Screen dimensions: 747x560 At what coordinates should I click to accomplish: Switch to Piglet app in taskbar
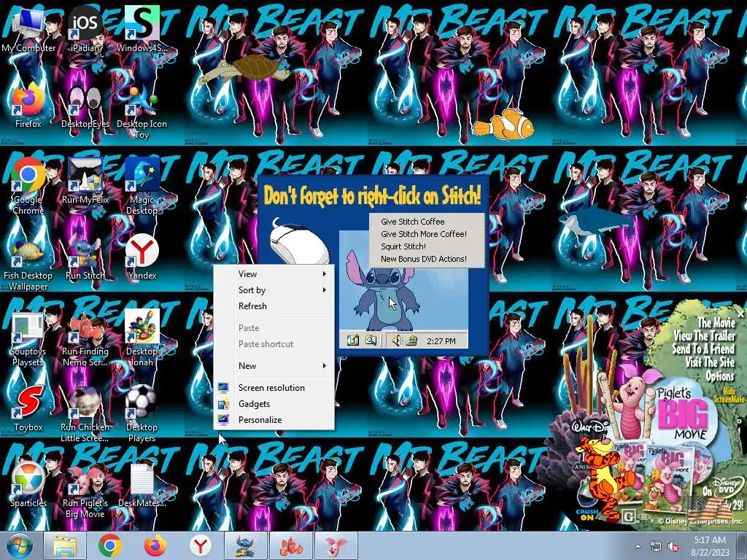pos(336,545)
